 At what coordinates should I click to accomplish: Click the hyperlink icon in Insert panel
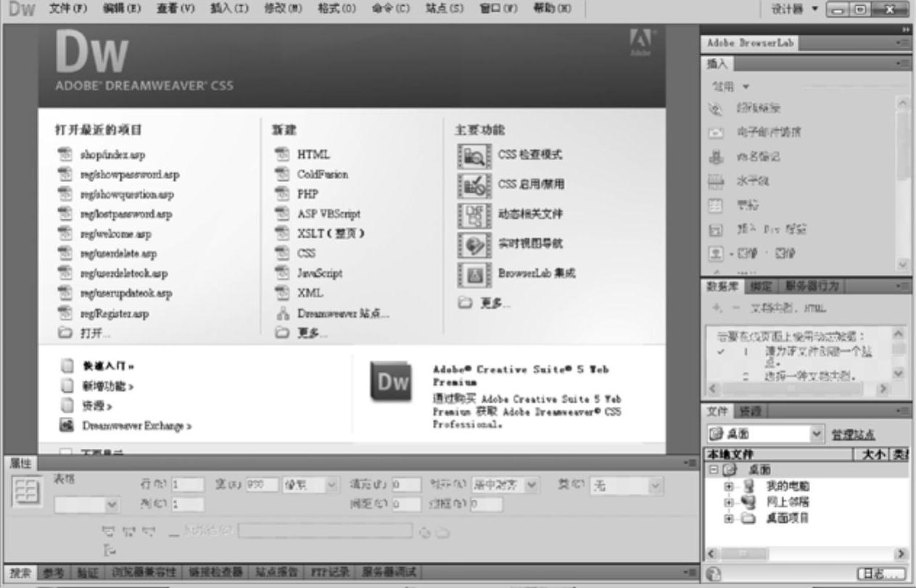pos(715,108)
